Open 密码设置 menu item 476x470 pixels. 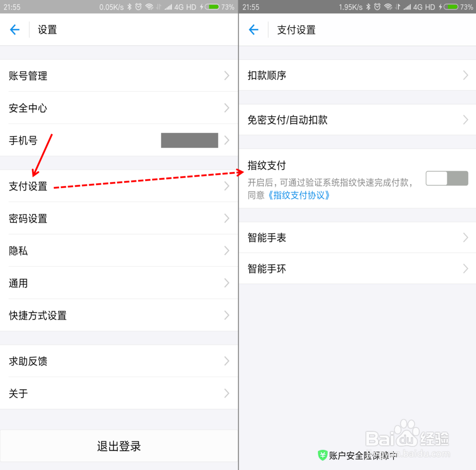(119, 218)
